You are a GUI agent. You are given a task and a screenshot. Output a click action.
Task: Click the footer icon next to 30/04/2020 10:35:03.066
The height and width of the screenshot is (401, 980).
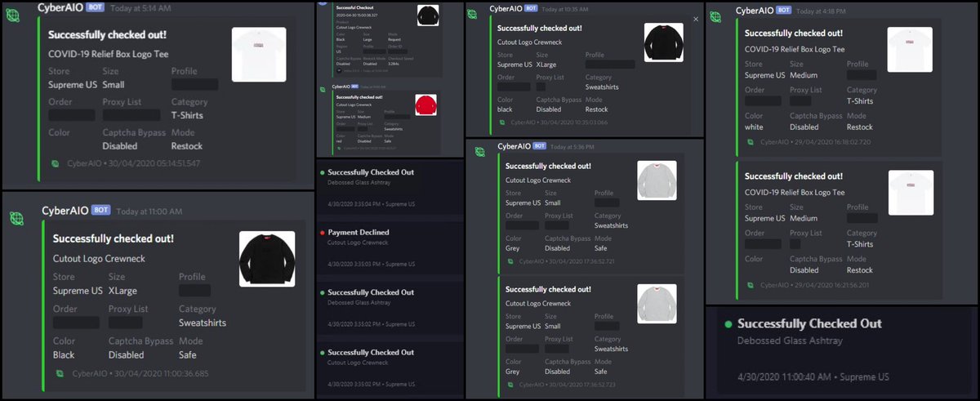503,123
